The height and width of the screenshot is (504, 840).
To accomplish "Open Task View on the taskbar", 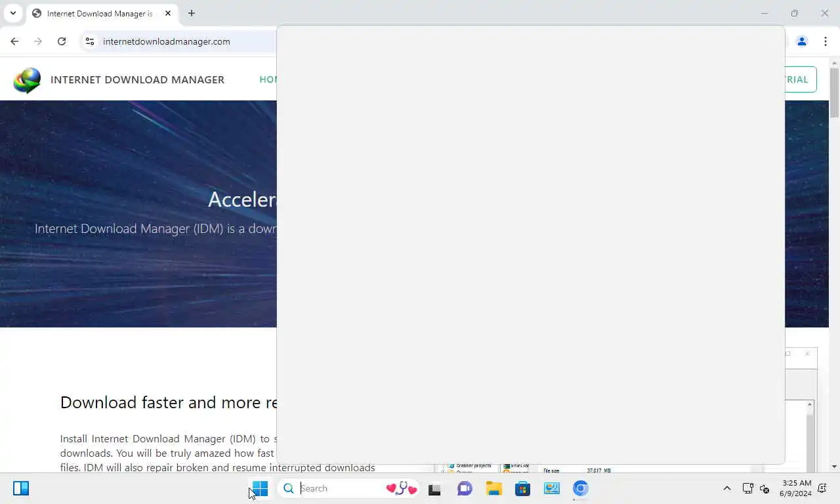I will pos(435,488).
